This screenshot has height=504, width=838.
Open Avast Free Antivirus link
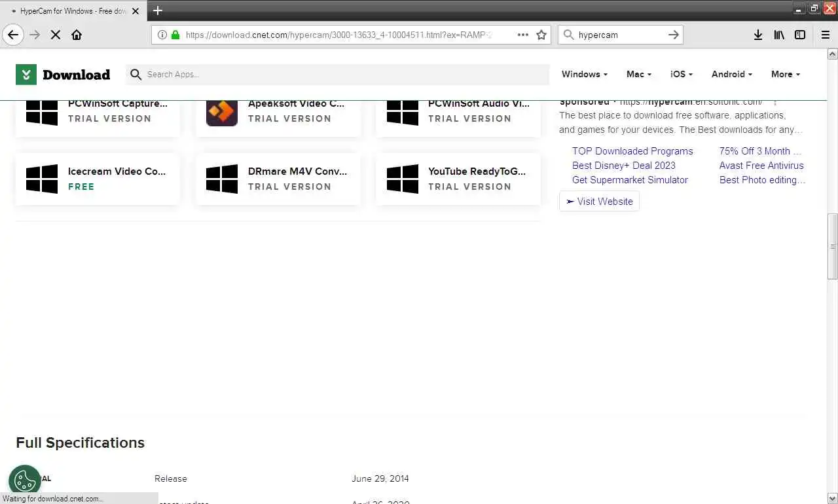(761, 166)
